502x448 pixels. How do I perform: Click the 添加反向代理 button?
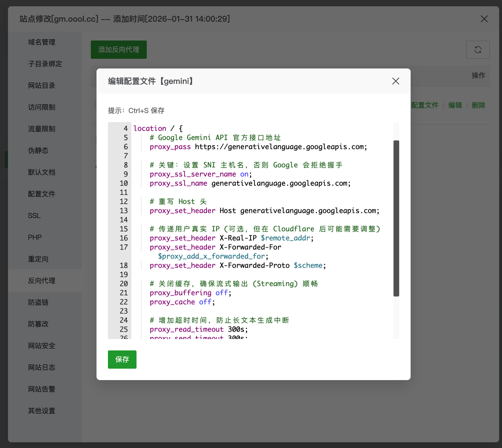119,49
